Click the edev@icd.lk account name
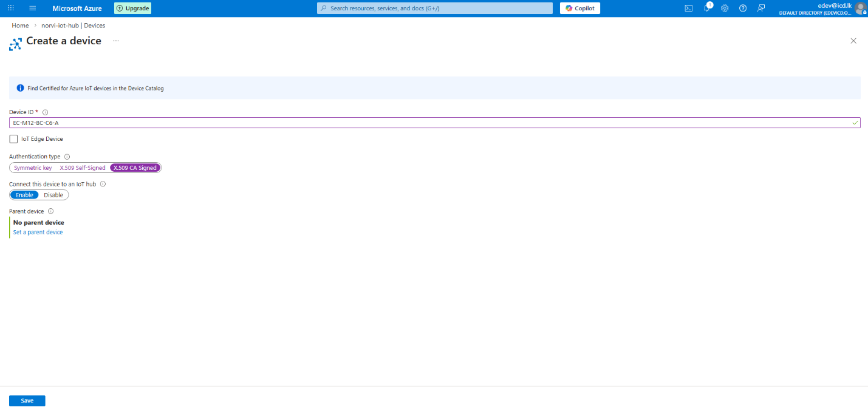This screenshot has width=868, height=414. 835,5
